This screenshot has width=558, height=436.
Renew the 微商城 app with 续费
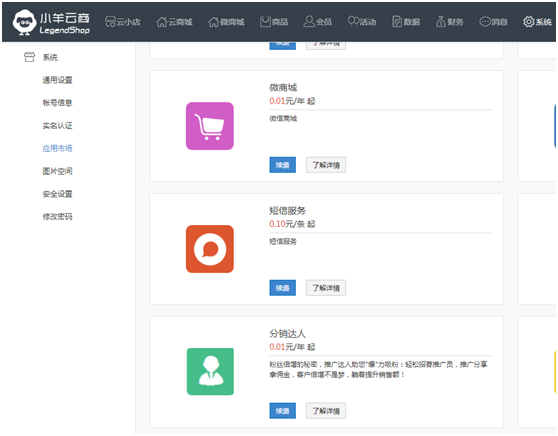[283, 165]
